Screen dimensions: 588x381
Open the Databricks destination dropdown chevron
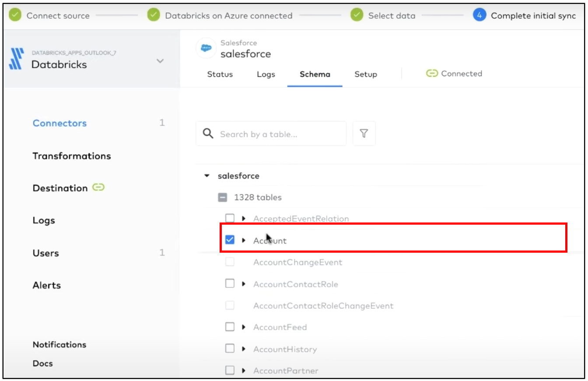[160, 61]
